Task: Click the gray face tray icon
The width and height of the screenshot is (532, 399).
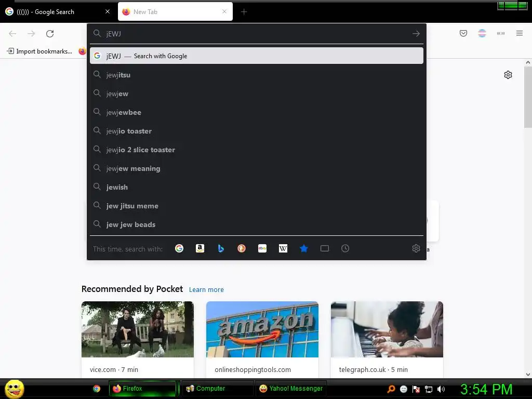Action: pyautogui.click(x=403, y=389)
